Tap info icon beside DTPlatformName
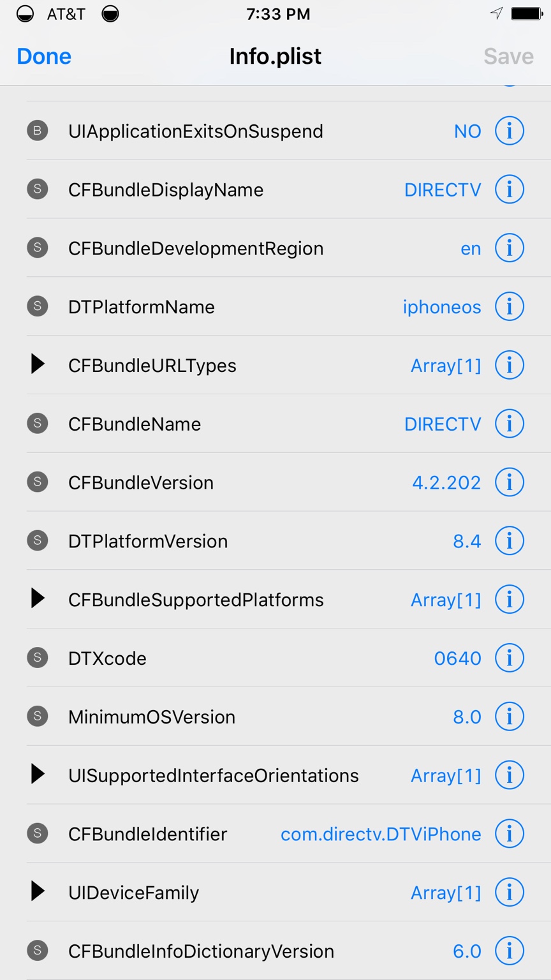 tap(509, 307)
